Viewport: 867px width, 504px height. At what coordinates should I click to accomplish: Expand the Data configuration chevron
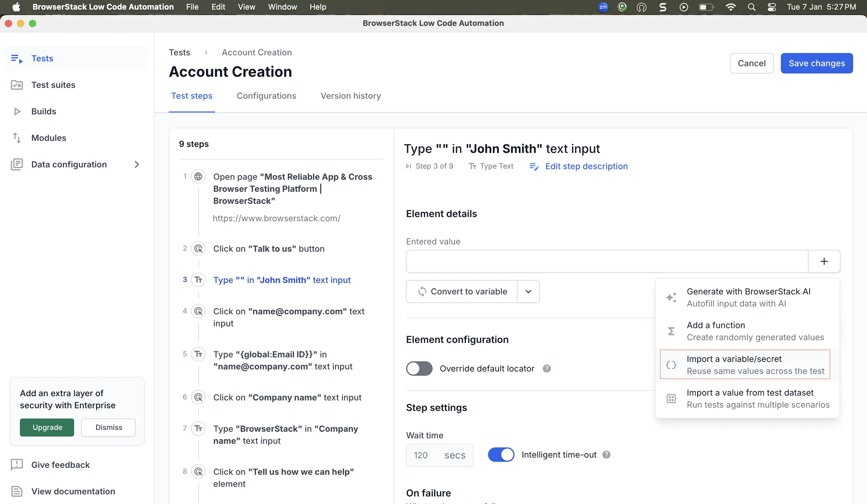click(x=136, y=164)
